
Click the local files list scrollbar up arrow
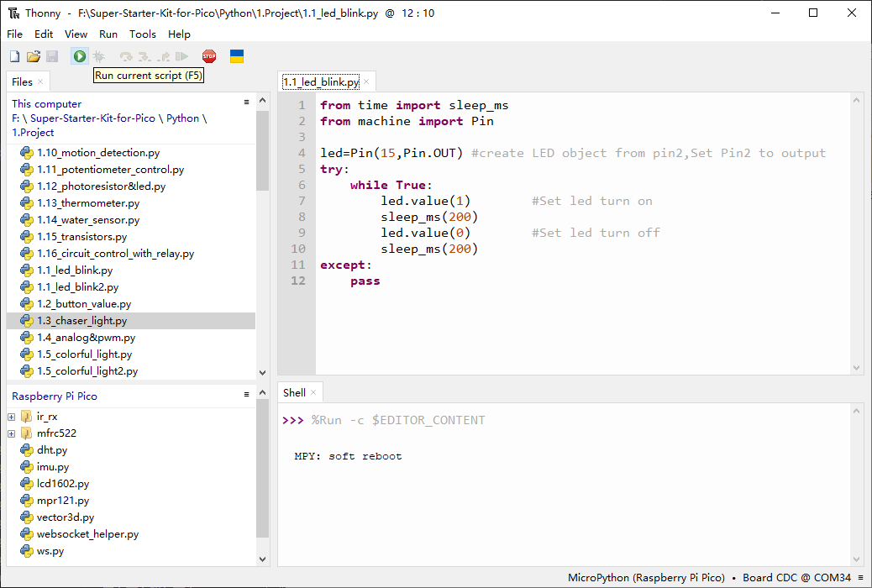tap(262, 100)
